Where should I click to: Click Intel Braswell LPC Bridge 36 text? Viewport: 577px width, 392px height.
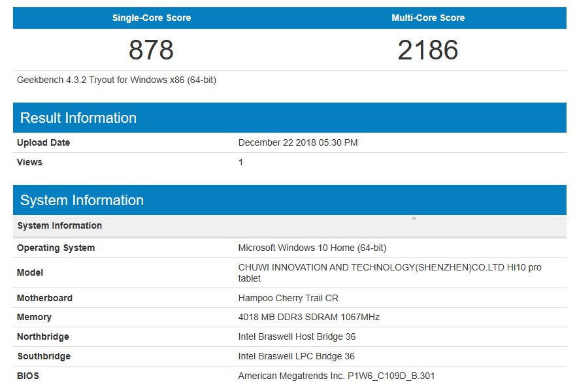[297, 356]
